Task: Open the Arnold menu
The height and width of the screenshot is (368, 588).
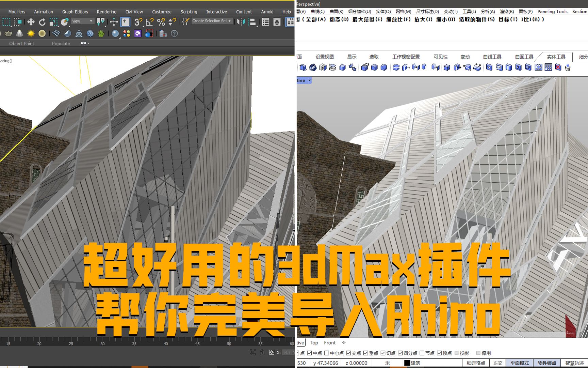Action: coord(267,12)
